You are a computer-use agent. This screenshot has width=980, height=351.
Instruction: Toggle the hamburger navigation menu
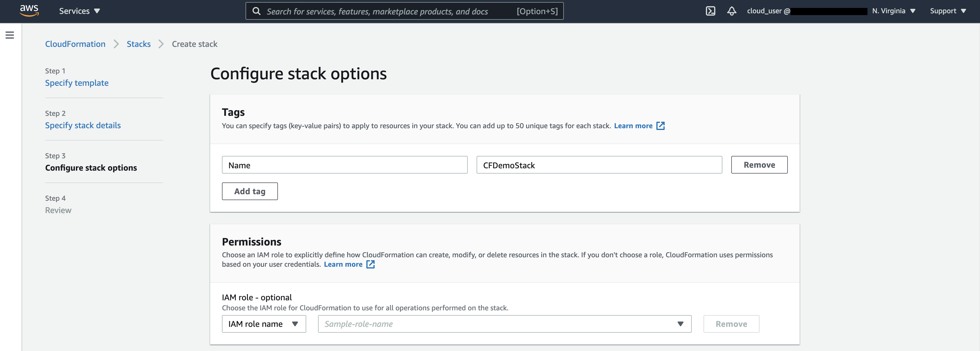[10, 35]
